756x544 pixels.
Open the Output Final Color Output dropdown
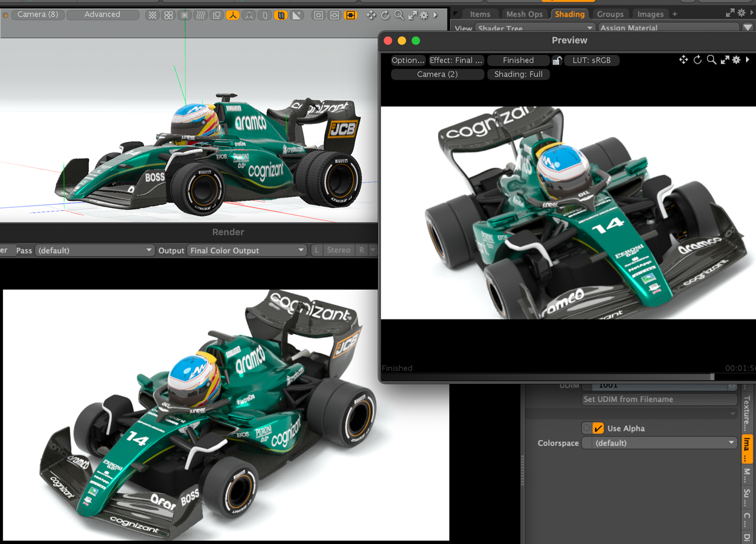tap(247, 250)
